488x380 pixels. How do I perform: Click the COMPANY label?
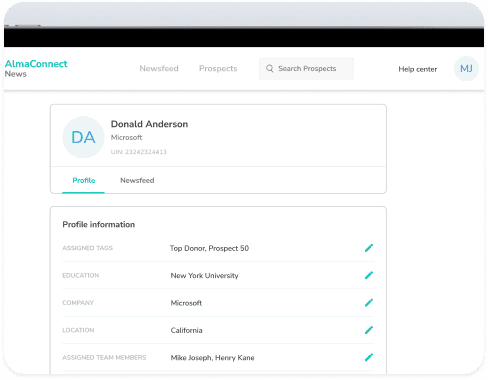pos(78,303)
